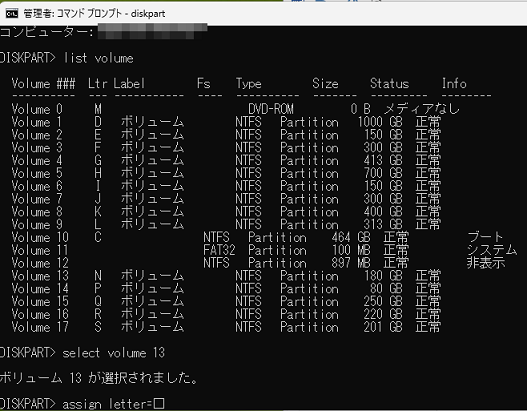Click 'Volume 4' row label

click(x=37, y=160)
